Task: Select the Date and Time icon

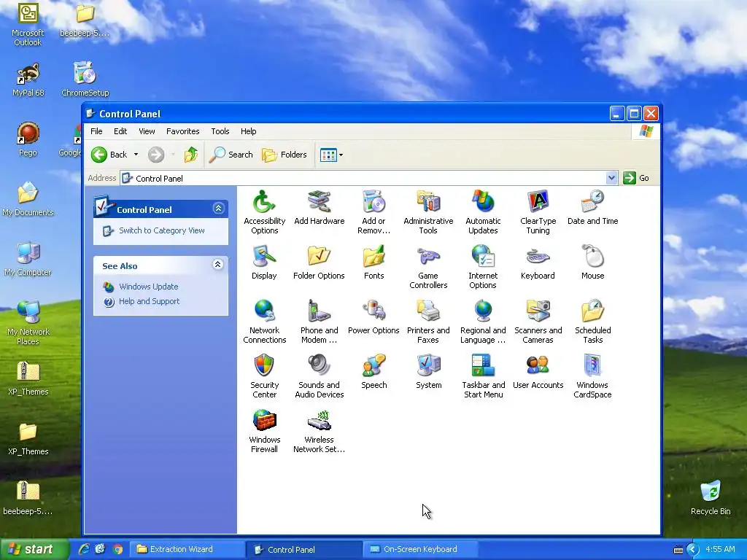Action: [592, 207]
